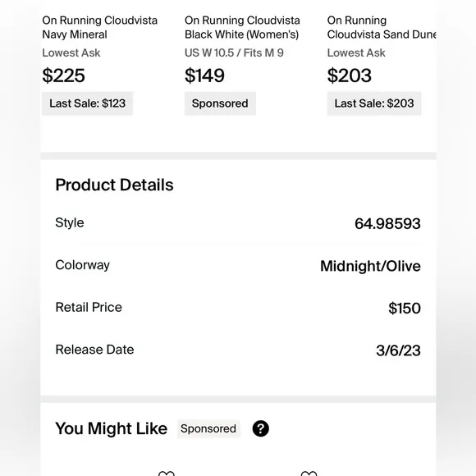The image size is (476, 476).
Task: Click the Last Sale: $203 badge
Action: [374, 103]
